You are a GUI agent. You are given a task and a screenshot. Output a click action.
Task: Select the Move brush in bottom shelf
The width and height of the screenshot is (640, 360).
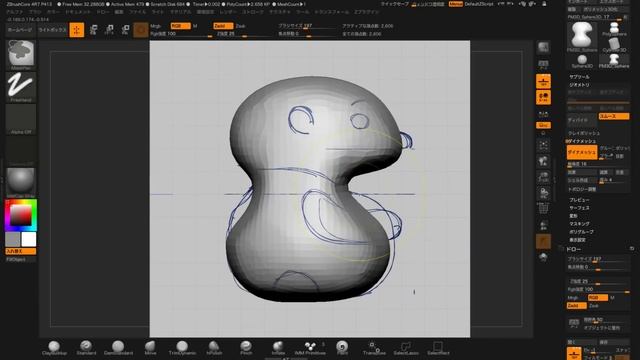pos(150,348)
